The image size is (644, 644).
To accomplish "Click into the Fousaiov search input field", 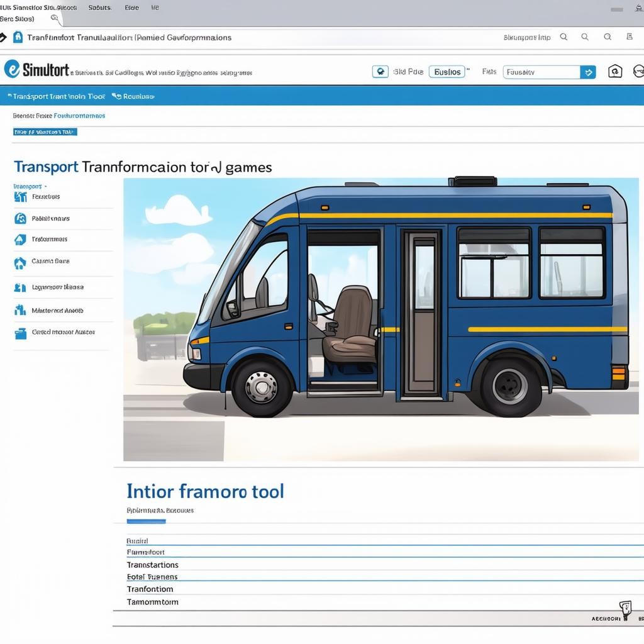I will (541, 72).
